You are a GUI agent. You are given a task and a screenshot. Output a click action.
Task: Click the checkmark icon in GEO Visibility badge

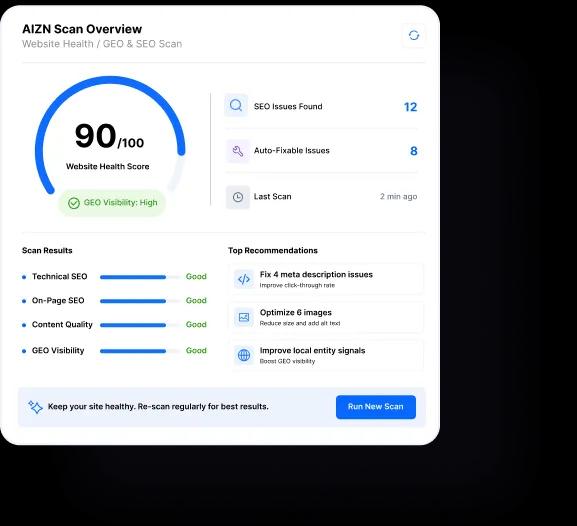(x=74, y=203)
